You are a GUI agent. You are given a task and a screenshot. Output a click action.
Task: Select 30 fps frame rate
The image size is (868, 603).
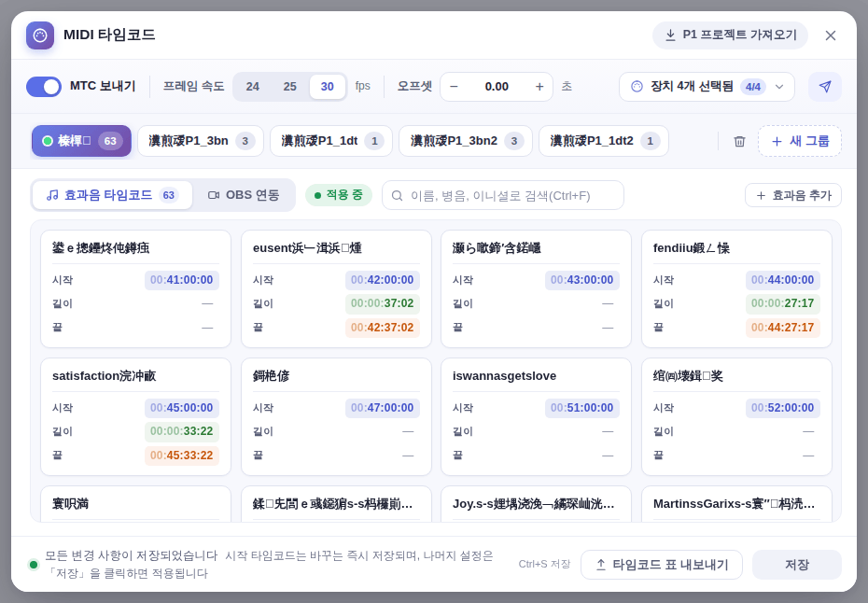tap(328, 87)
